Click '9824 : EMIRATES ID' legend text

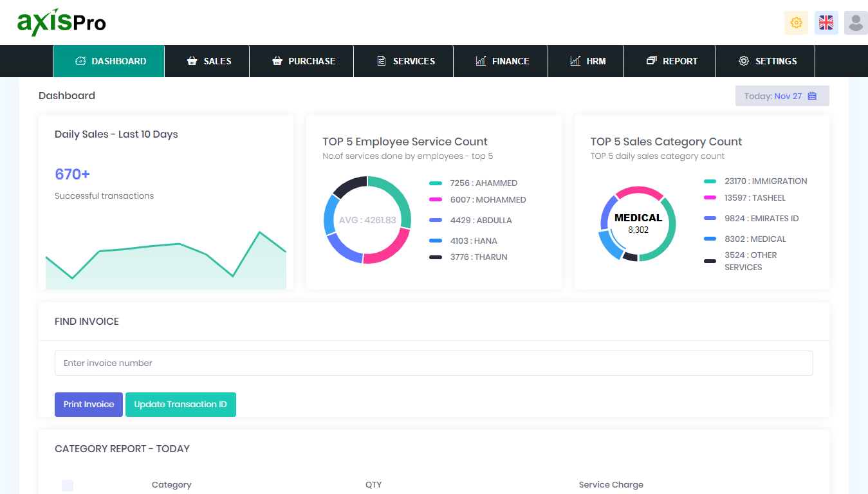click(x=761, y=219)
